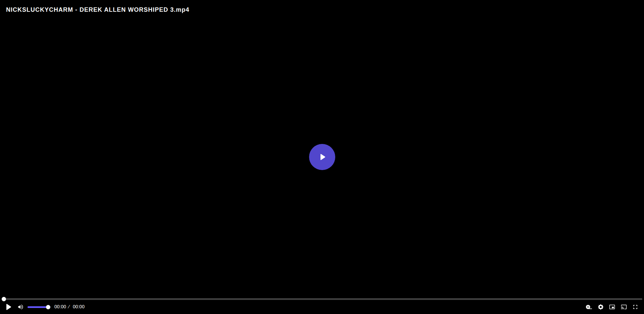Screen dimensions: 644x314
Task: Cast the video to another device
Action: click(x=624, y=307)
